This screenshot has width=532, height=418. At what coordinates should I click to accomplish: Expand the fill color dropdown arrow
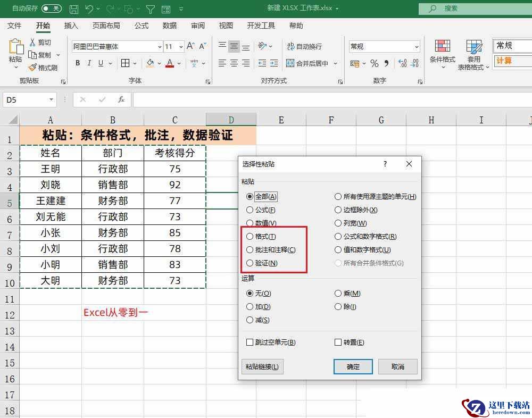pos(159,63)
